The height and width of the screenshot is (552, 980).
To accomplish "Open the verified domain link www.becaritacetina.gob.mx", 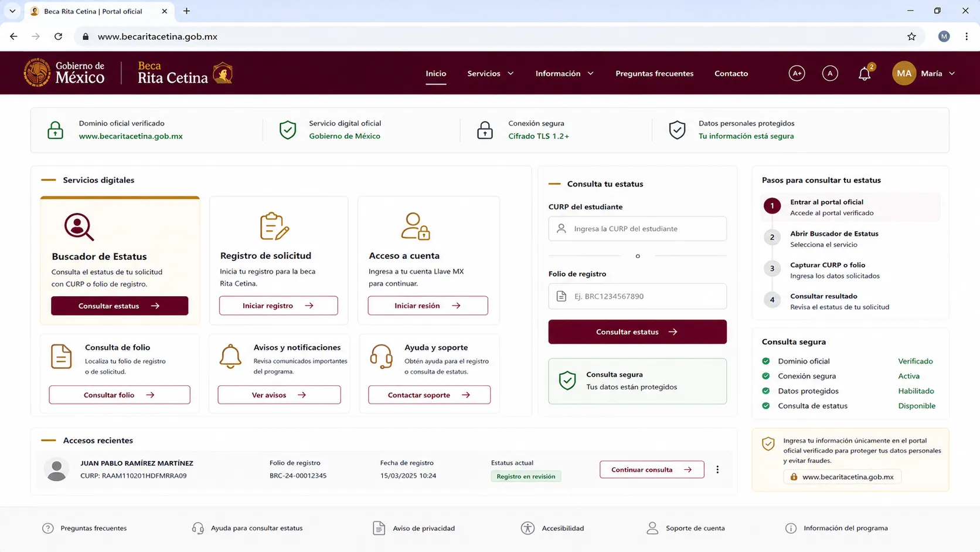I will point(131,136).
